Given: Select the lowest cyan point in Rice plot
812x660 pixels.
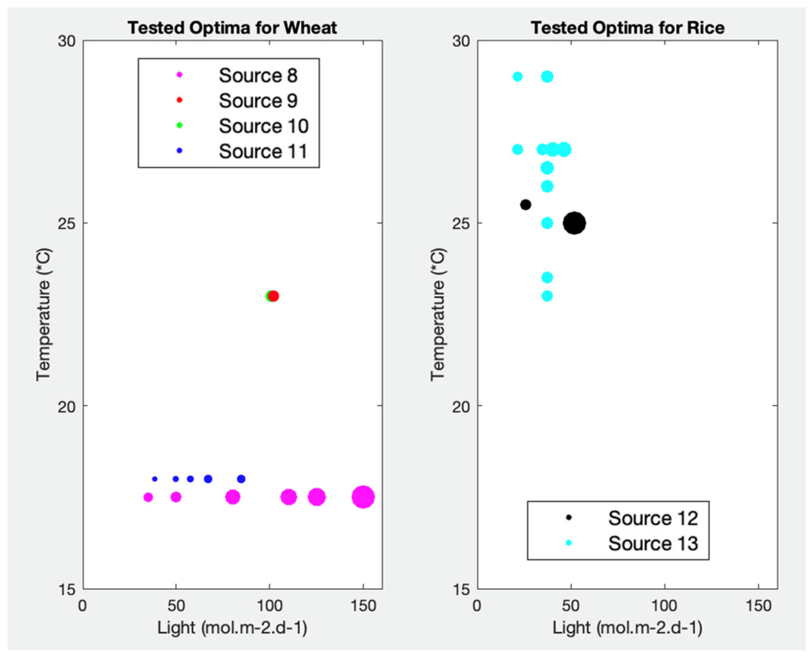Looking at the screenshot, I should click(547, 296).
